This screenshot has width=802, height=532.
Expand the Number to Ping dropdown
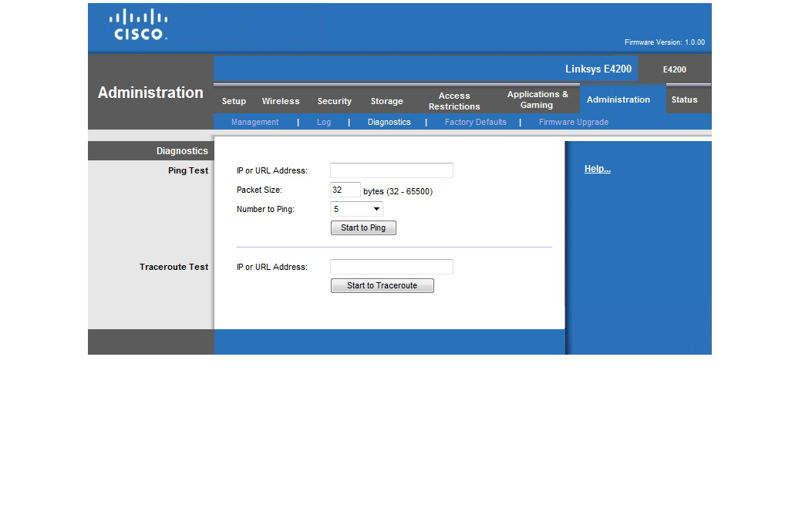356,209
